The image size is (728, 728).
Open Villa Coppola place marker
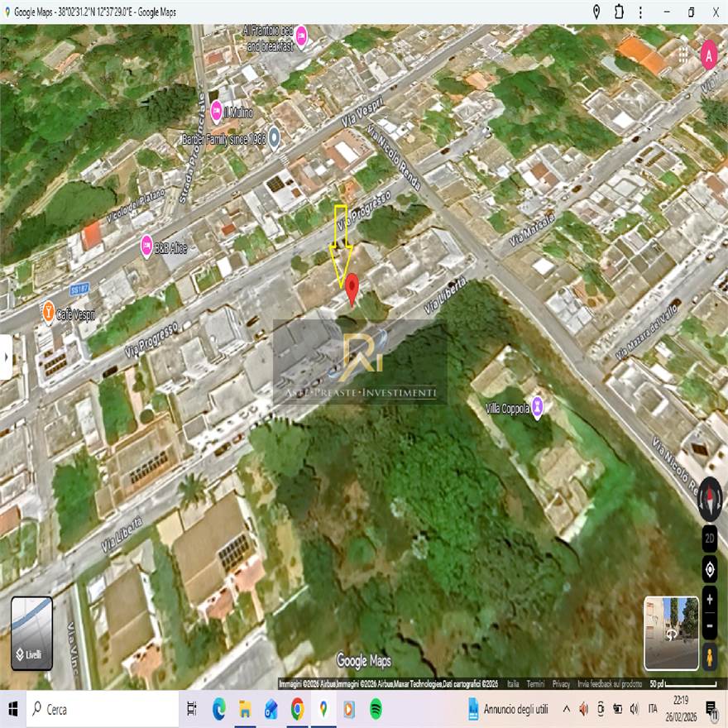click(538, 406)
